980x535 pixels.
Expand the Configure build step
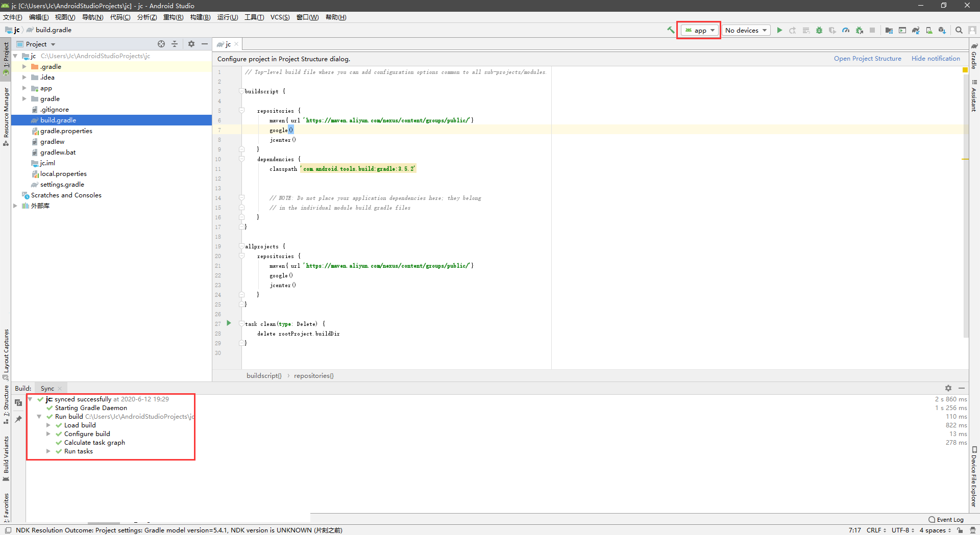tap(48, 434)
